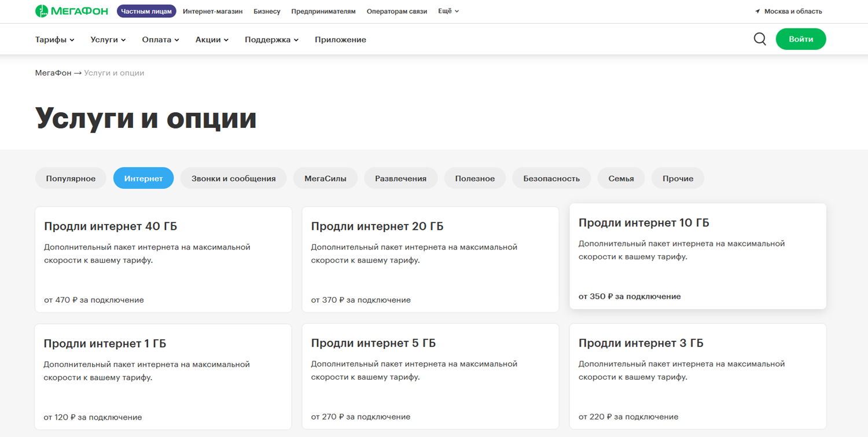
Task: Select Частным лицам section
Action: point(146,11)
